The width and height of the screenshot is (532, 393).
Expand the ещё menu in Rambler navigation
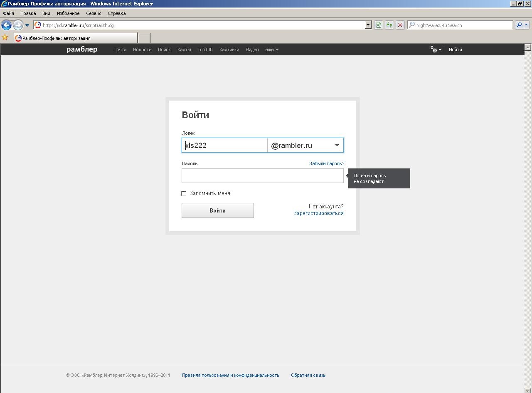(x=272, y=49)
